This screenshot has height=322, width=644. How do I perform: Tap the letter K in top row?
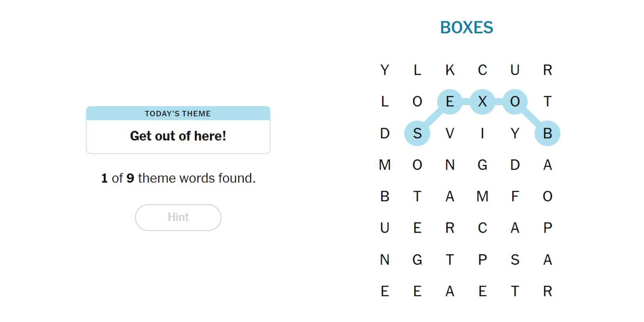point(450,70)
